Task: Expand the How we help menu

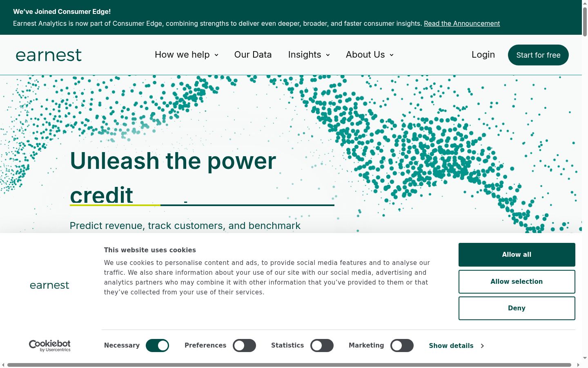Action: click(x=187, y=55)
